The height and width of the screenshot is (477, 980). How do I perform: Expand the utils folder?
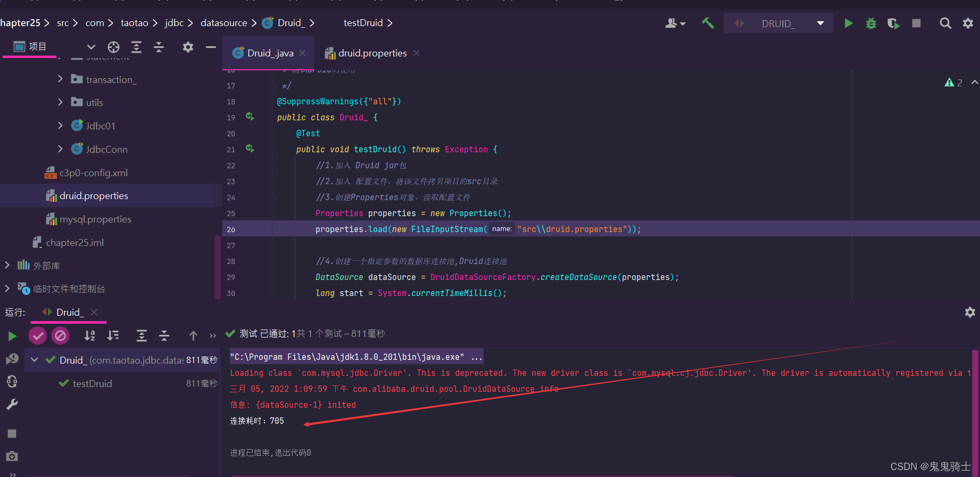click(x=60, y=102)
